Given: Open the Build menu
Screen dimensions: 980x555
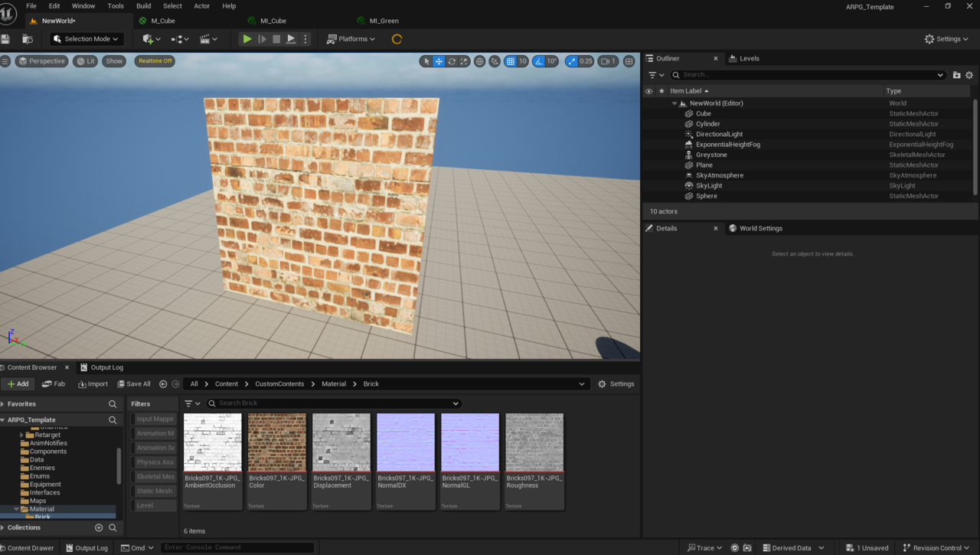Looking at the screenshot, I should tap(143, 6).
